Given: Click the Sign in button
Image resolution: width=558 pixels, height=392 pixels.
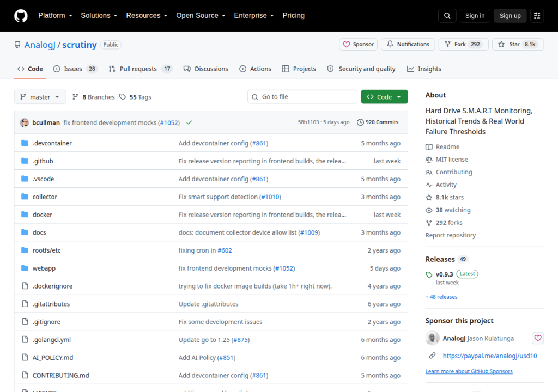Looking at the screenshot, I should [x=475, y=16].
